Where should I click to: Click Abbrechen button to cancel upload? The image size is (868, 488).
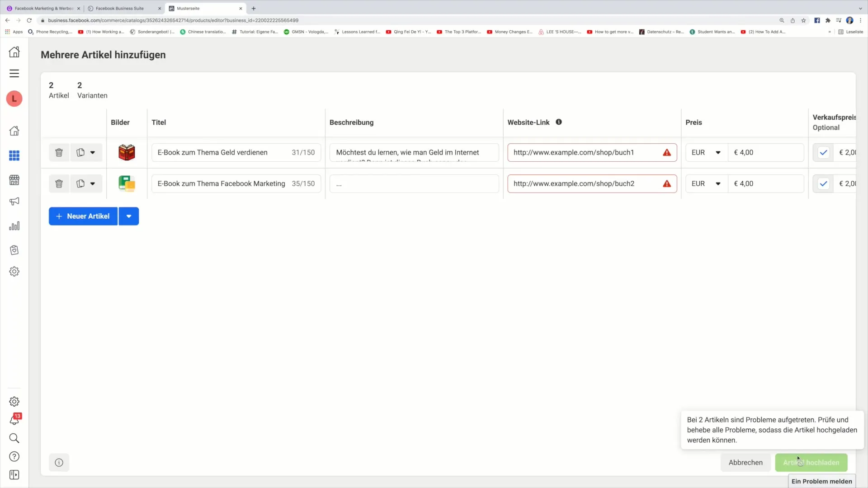745,462
